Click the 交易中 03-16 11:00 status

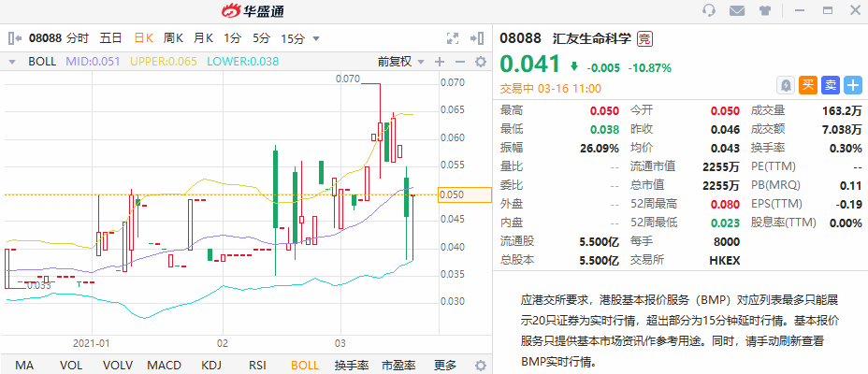pyautogui.click(x=551, y=89)
